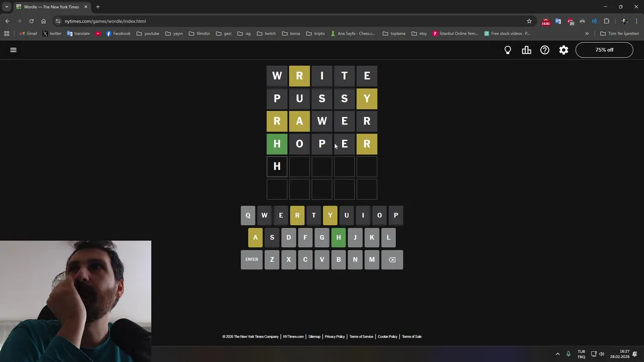Open the Tüm Yer İşaretleri folder
Screen dimensions: 644x362
pos(620,34)
